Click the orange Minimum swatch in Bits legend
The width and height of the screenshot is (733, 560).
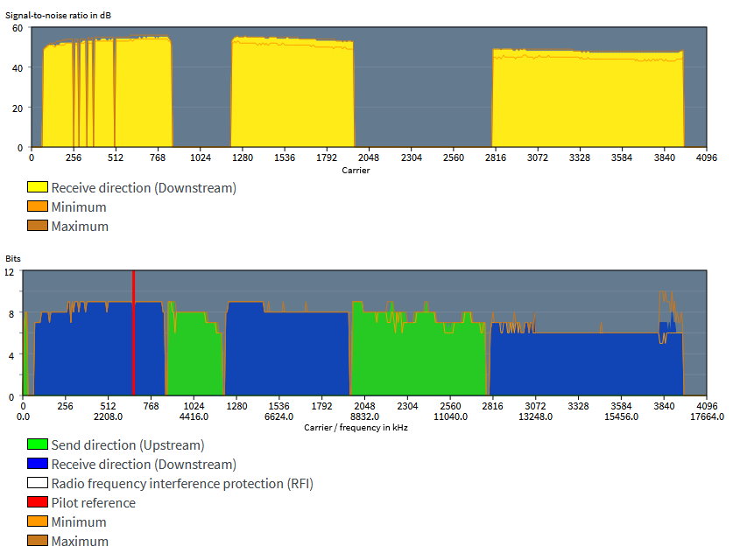pyautogui.click(x=38, y=522)
